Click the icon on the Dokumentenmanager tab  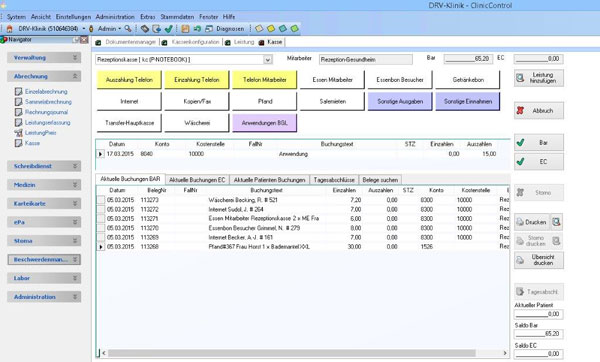[x=98, y=42]
